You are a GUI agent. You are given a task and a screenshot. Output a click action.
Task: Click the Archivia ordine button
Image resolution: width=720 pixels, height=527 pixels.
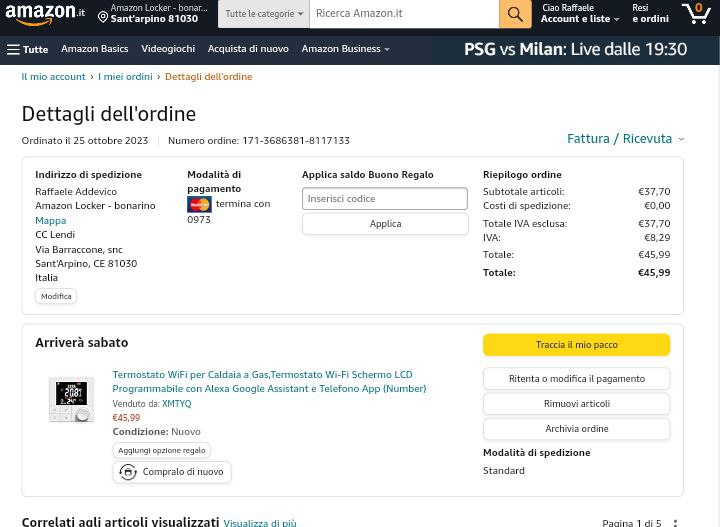(576, 429)
